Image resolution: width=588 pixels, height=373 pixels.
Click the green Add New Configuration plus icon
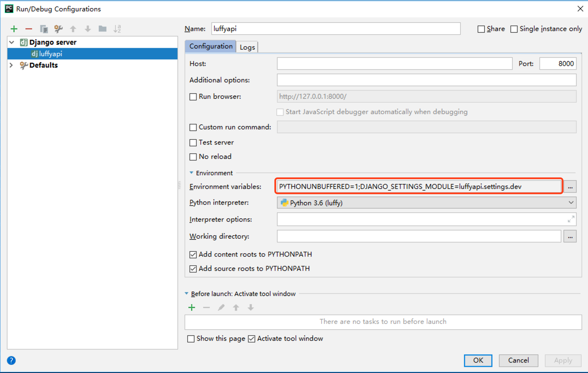(x=14, y=29)
